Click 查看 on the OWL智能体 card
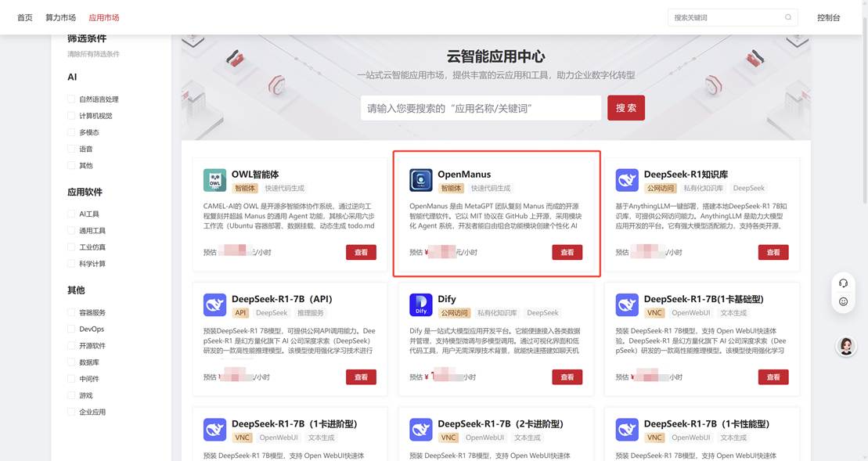 pyautogui.click(x=361, y=252)
